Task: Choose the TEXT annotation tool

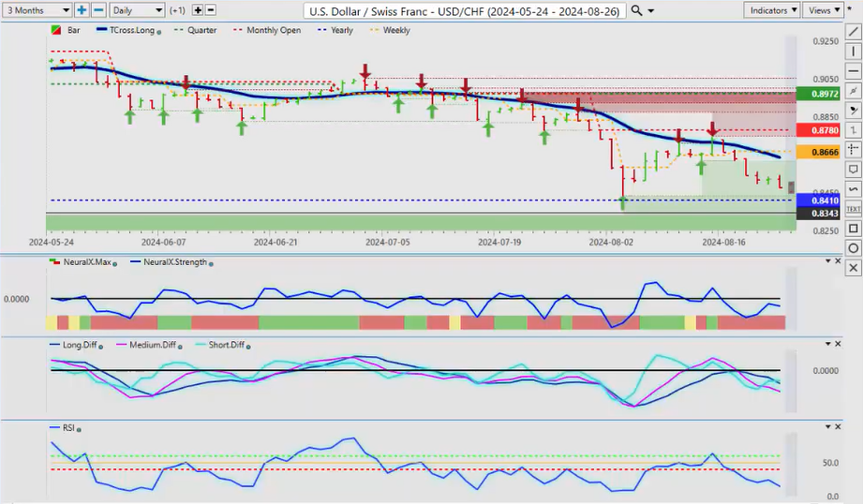Action: point(853,209)
